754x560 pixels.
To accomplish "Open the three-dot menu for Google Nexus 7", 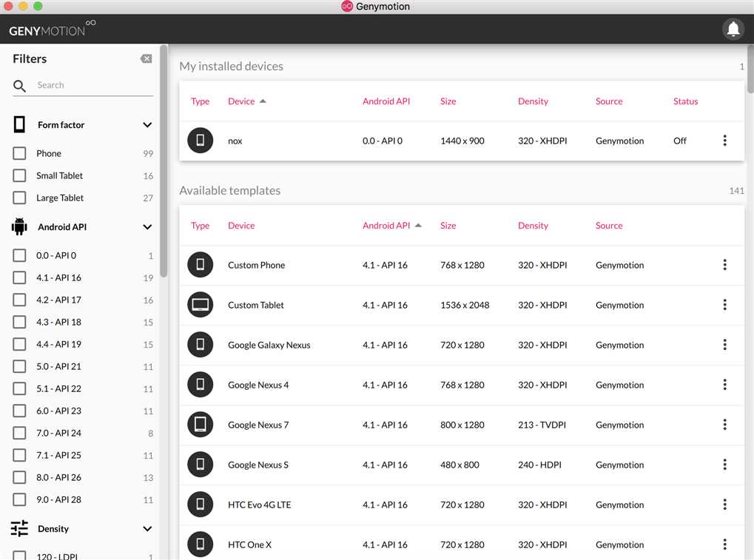I will click(x=724, y=425).
